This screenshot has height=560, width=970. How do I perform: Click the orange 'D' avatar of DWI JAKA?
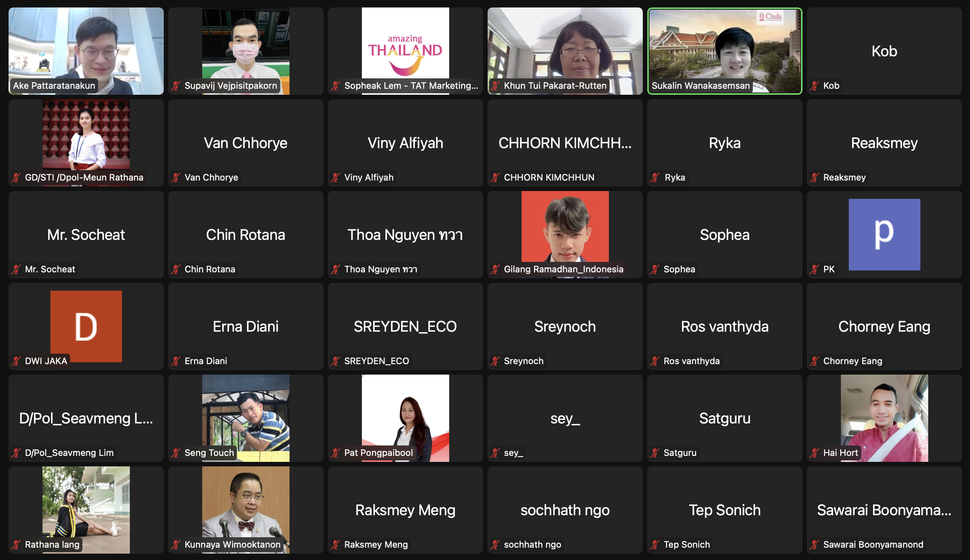pyautogui.click(x=86, y=326)
